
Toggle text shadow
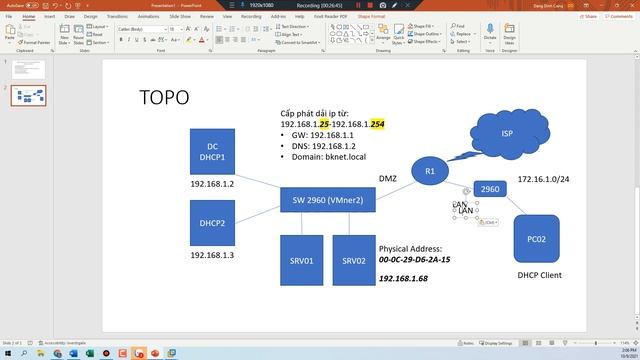pyautogui.click(x=144, y=40)
